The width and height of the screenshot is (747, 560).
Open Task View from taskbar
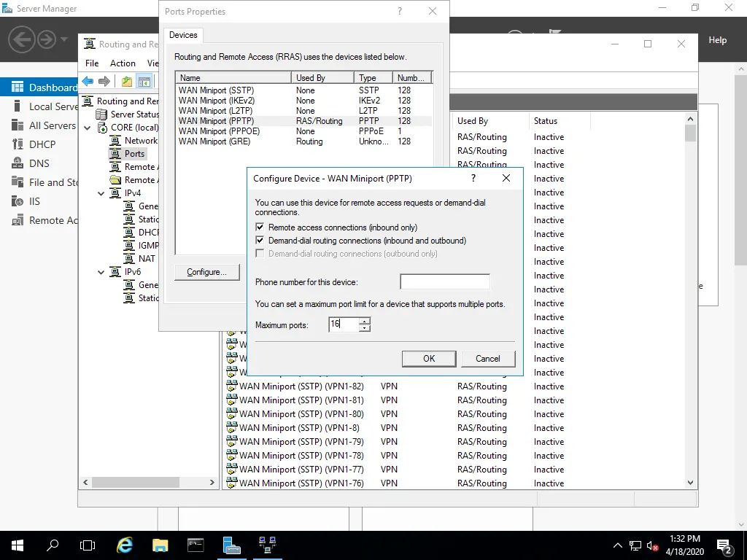click(88, 545)
